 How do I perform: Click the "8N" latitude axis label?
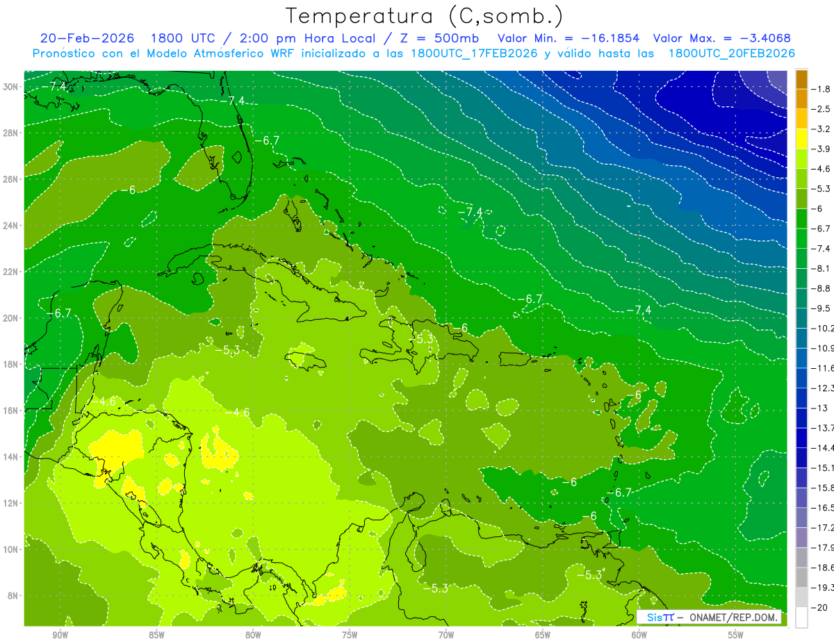13,595
